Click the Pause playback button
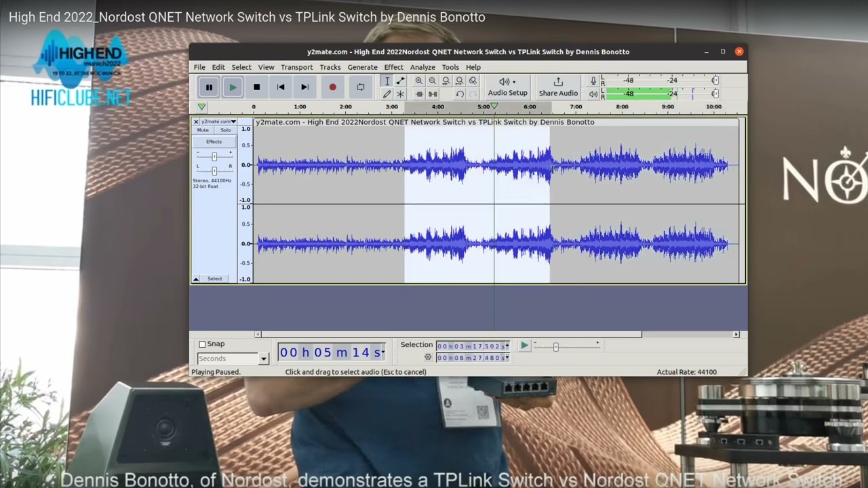The width and height of the screenshot is (868, 488). pos(209,87)
